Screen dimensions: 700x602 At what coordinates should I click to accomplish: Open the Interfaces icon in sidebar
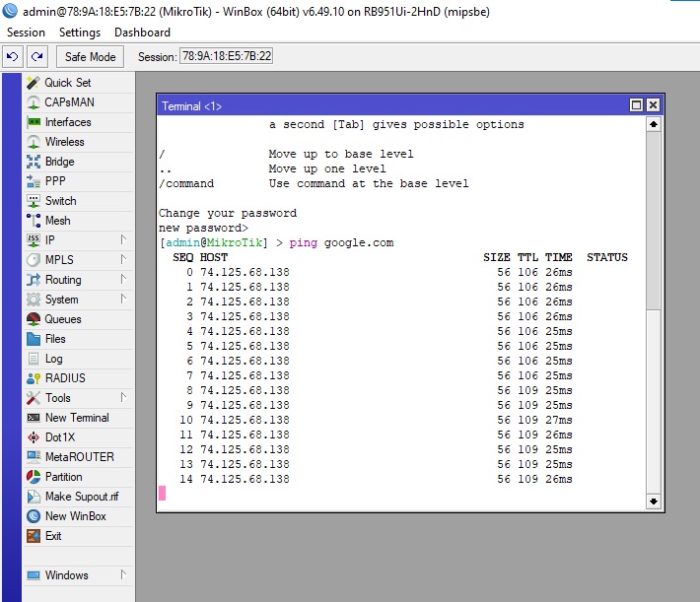coord(34,122)
